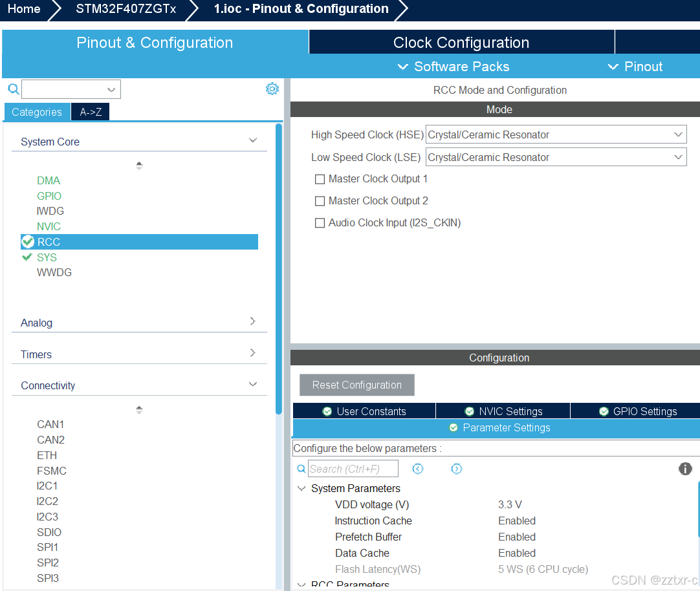Select DMA in System Core
The height and width of the screenshot is (591, 700).
point(49,180)
